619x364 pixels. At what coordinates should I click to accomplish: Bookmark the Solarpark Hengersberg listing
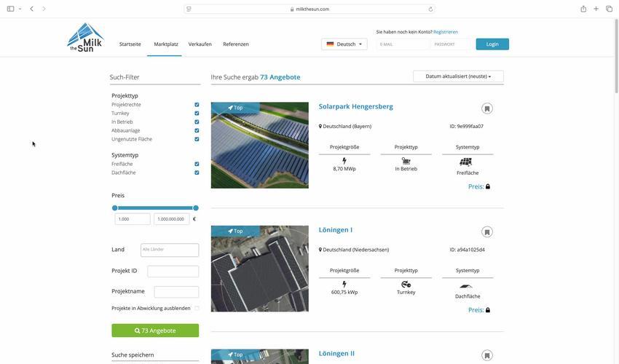pos(486,108)
